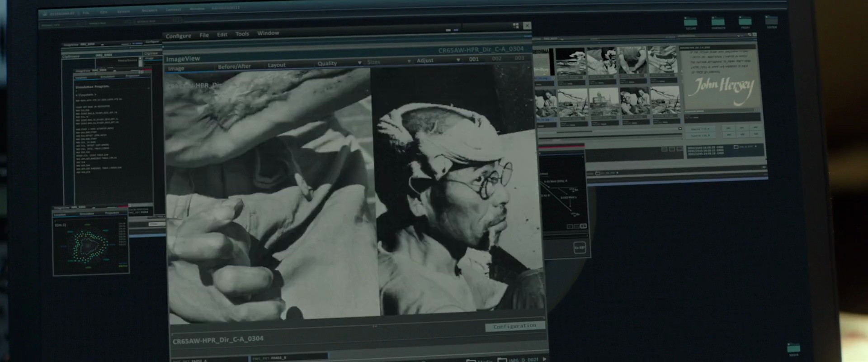Select the Before/After tab
Screen dimensions: 868x362
tap(234, 67)
